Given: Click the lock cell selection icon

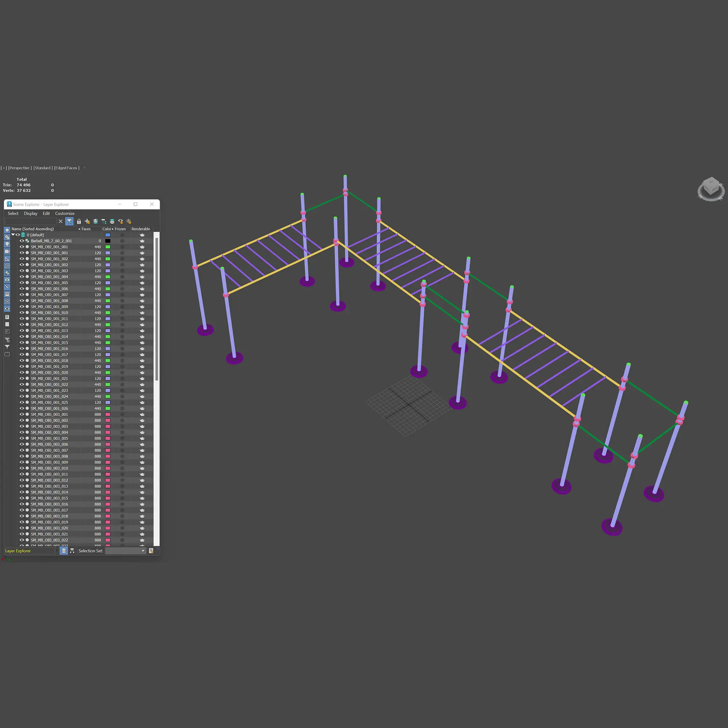Looking at the screenshot, I should click(79, 221).
